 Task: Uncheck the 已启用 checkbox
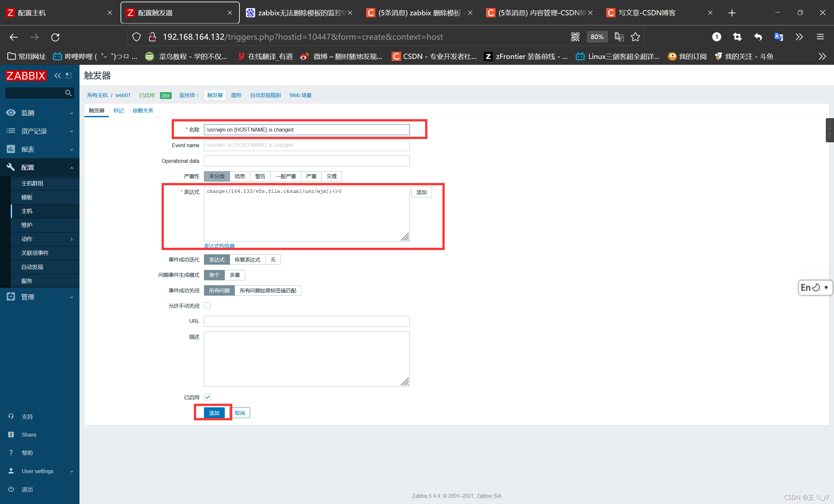click(208, 397)
